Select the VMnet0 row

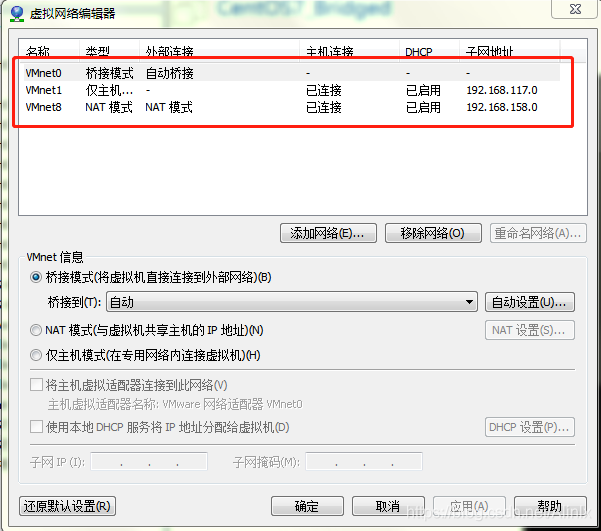coord(291,73)
